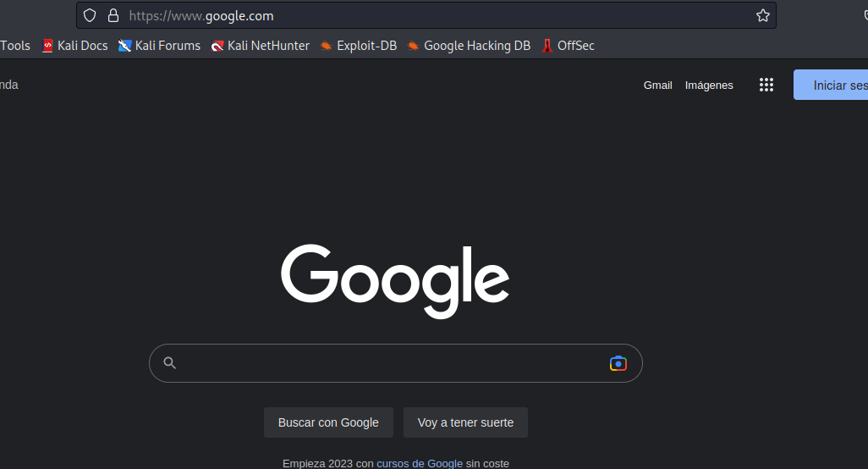Image resolution: width=868 pixels, height=469 pixels.
Task: Click Voy a tener suerte button
Action: (465, 422)
